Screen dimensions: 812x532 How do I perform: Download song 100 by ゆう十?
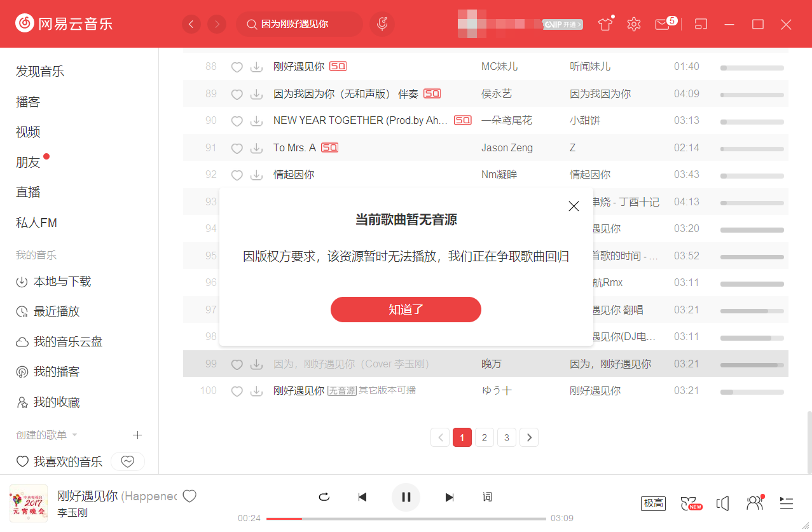256,391
